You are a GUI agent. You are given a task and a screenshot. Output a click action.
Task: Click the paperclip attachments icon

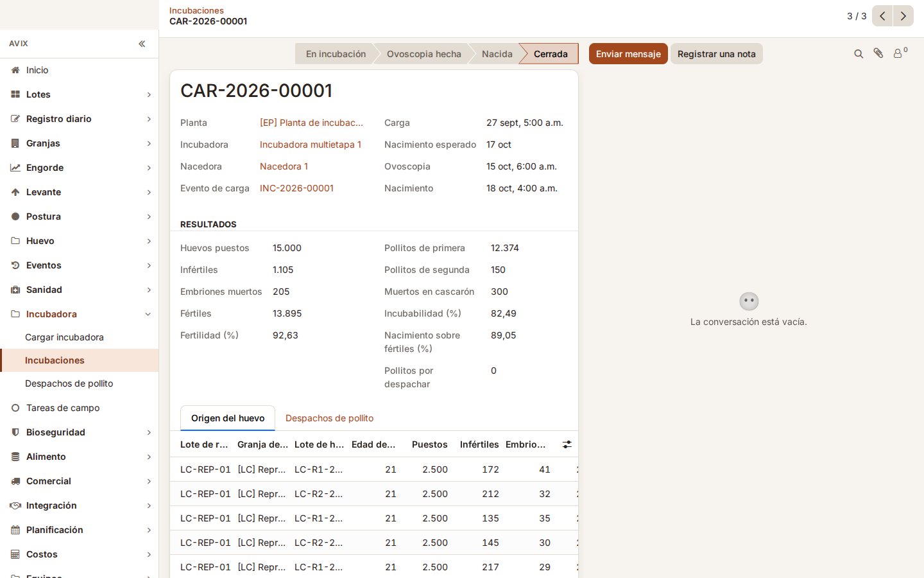tap(878, 53)
